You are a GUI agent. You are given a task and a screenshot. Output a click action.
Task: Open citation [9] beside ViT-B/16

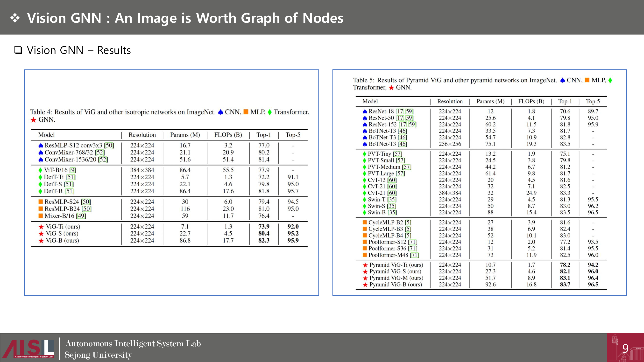tap(73, 170)
